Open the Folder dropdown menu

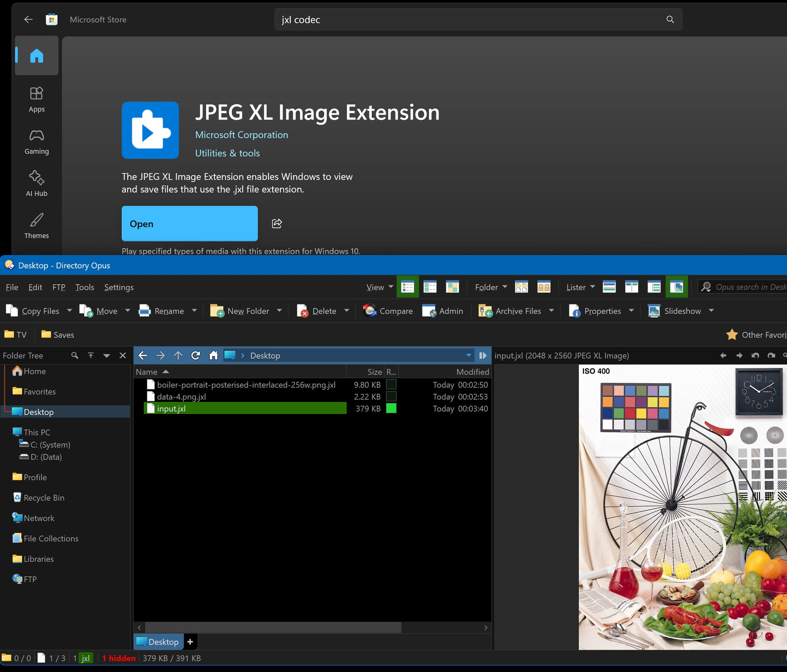(x=491, y=287)
